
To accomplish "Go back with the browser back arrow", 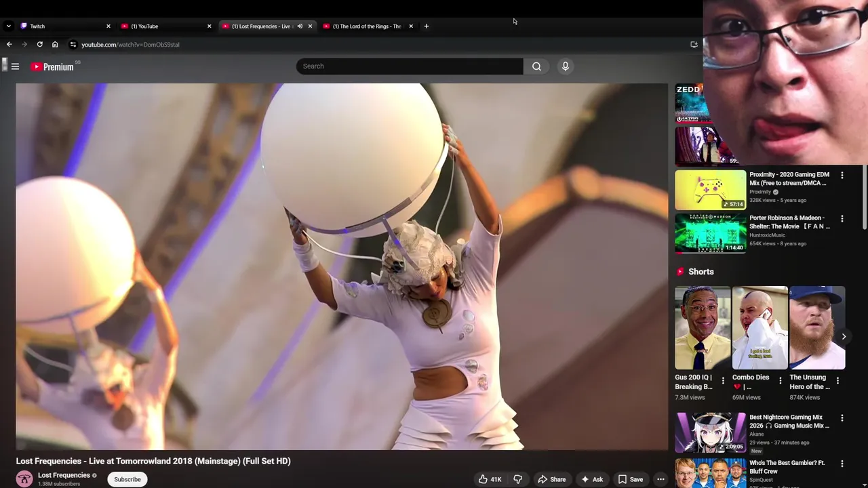I will [9, 45].
